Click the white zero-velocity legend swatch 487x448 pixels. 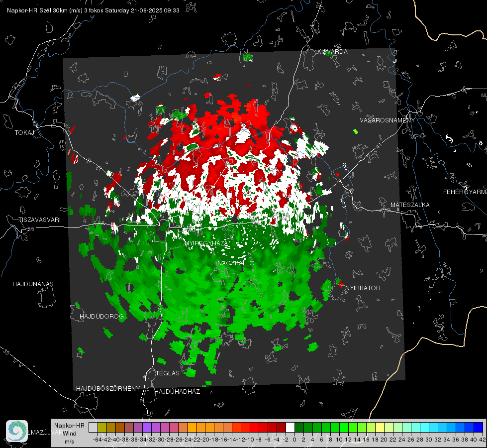point(290,427)
